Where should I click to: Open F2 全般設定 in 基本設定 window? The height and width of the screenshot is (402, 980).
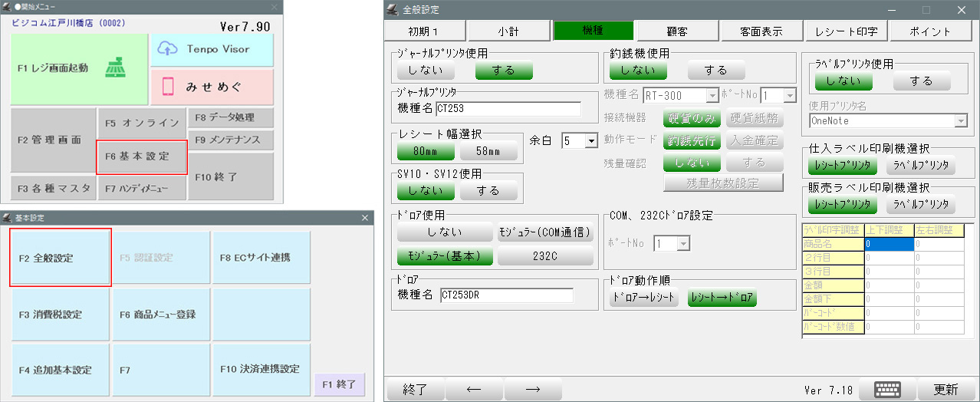(61, 258)
